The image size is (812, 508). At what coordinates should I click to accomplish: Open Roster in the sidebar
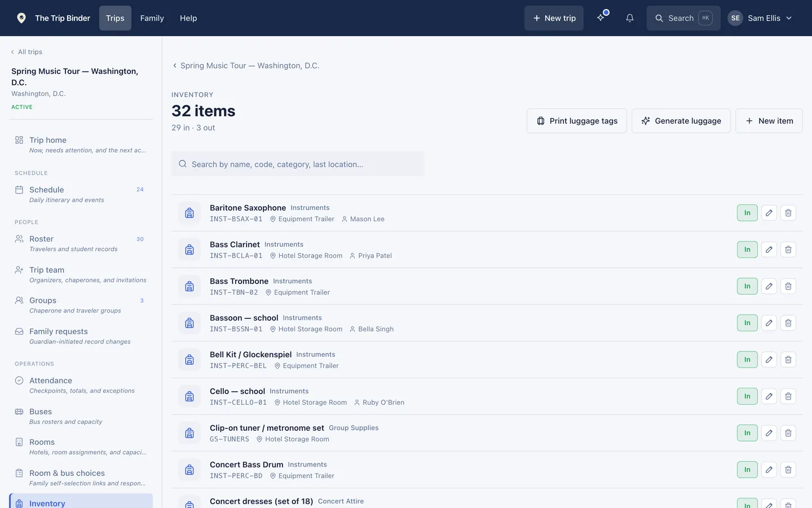81,243
